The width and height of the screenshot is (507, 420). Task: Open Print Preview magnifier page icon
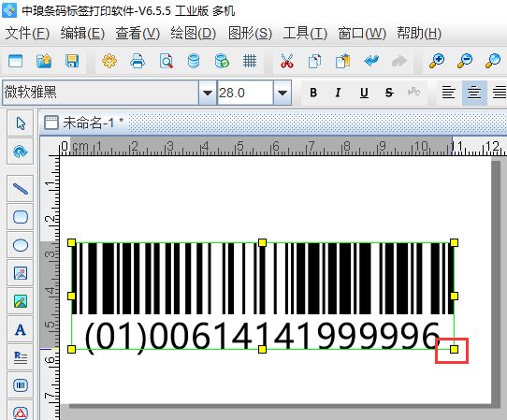167,61
